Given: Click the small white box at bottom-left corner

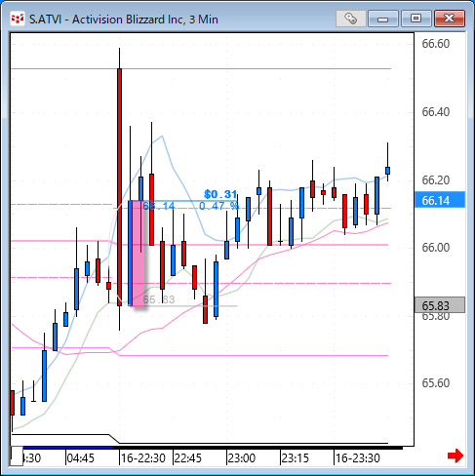Looking at the screenshot, I should [x=17, y=456].
